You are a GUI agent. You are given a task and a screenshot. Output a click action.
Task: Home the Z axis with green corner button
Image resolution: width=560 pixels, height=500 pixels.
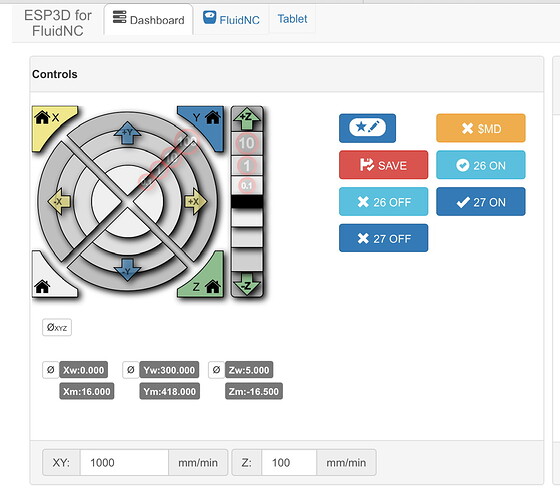(x=206, y=280)
